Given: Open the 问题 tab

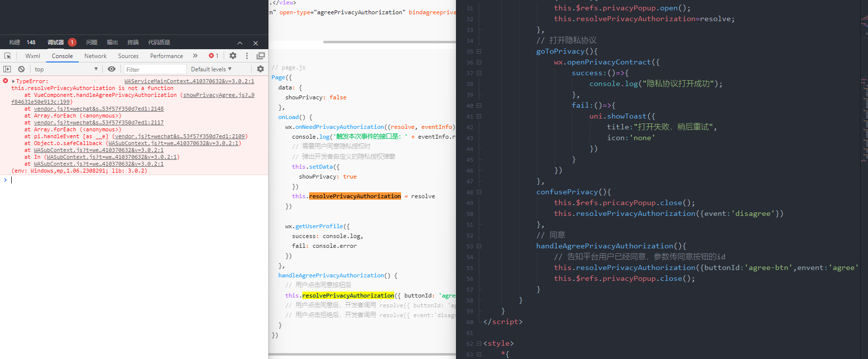Looking at the screenshot, I should (x=92, y=42).
